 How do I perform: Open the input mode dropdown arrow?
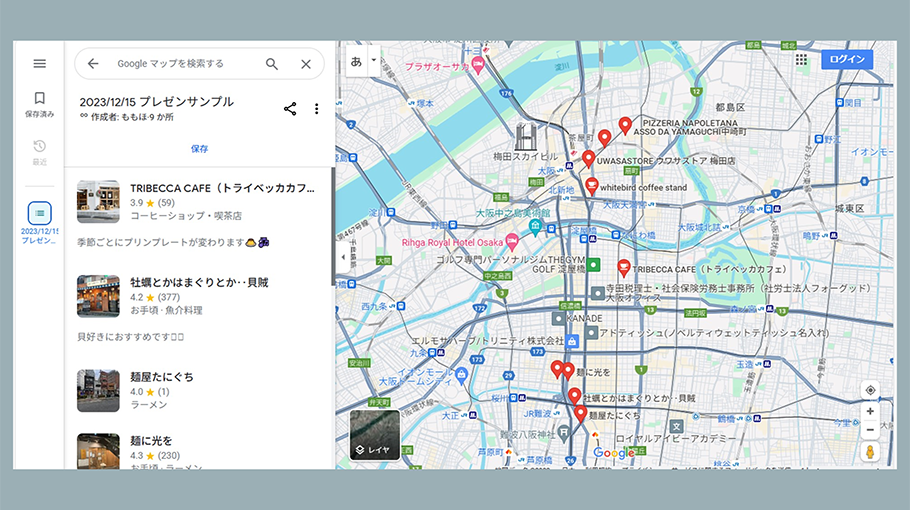pos(374,60)
